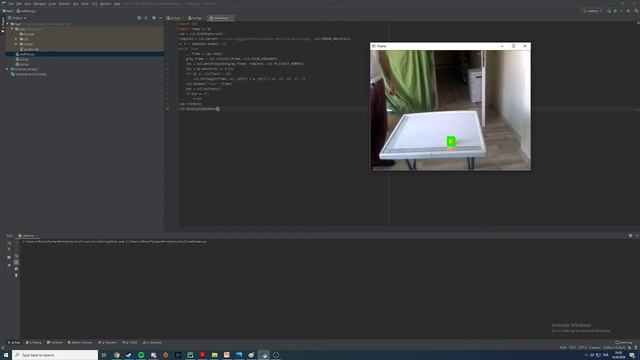Click Rerun icon in Run panel
640x360 pixels.
pos(9,243)
